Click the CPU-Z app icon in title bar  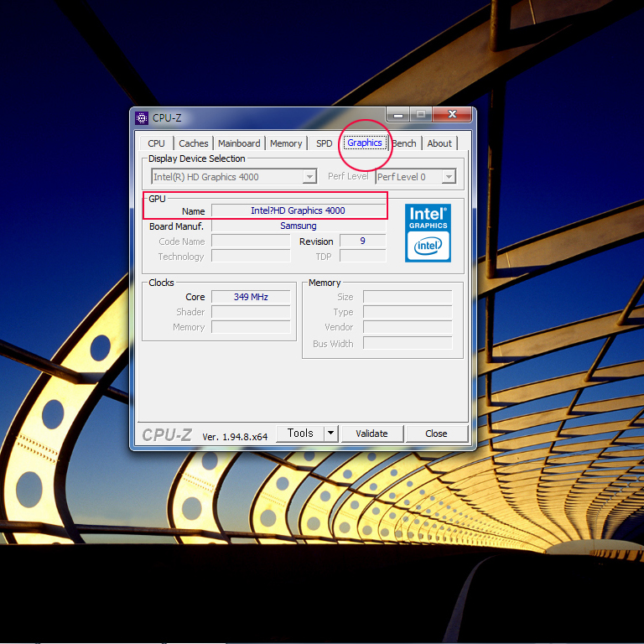click(141, 118)
